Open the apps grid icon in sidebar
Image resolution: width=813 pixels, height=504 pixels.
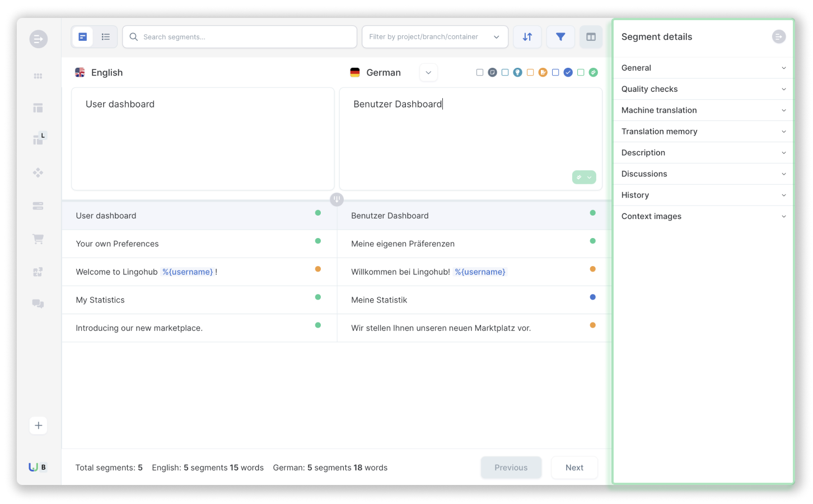click(38, 76)
